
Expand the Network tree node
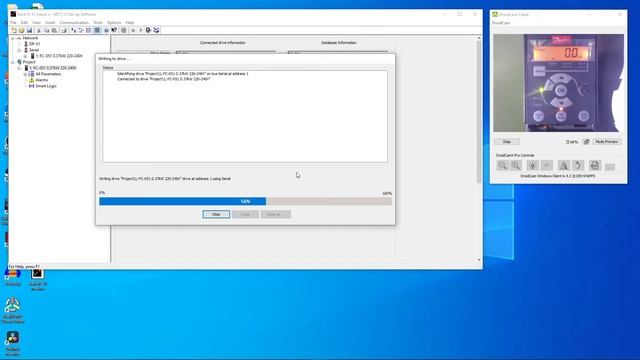(x=13, y=38)
